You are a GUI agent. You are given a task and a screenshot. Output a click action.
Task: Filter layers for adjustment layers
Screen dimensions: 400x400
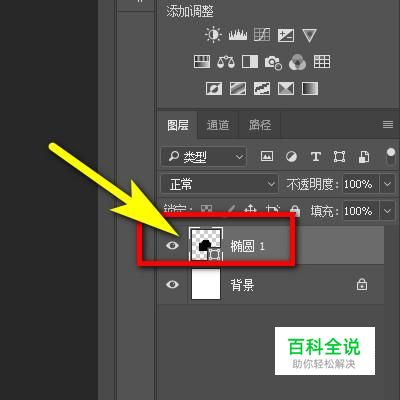click(291, 156)
